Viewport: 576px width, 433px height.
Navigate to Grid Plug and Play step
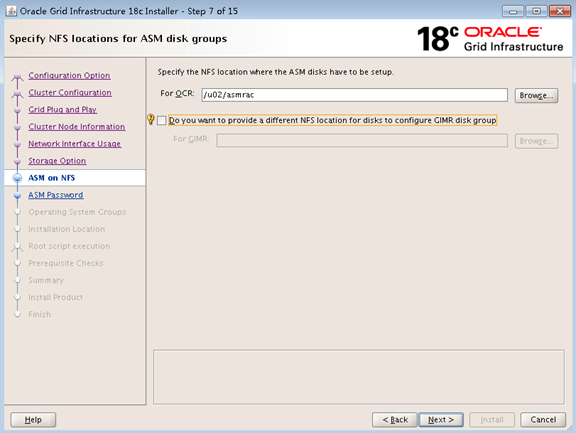pyautogui.click(x=62, y=109)
